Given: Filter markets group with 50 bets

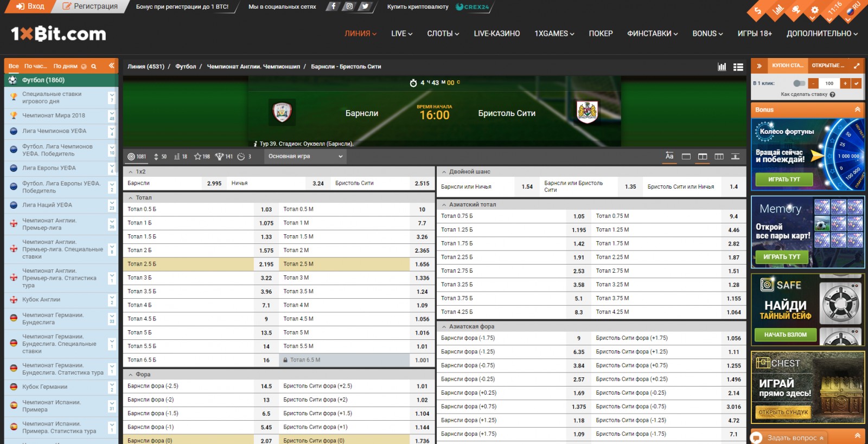Looking at the screenshot, I should (160, 156).
